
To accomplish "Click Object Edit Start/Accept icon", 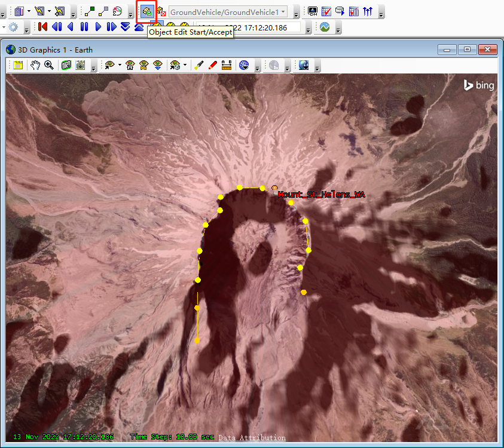I will point(146,11).
